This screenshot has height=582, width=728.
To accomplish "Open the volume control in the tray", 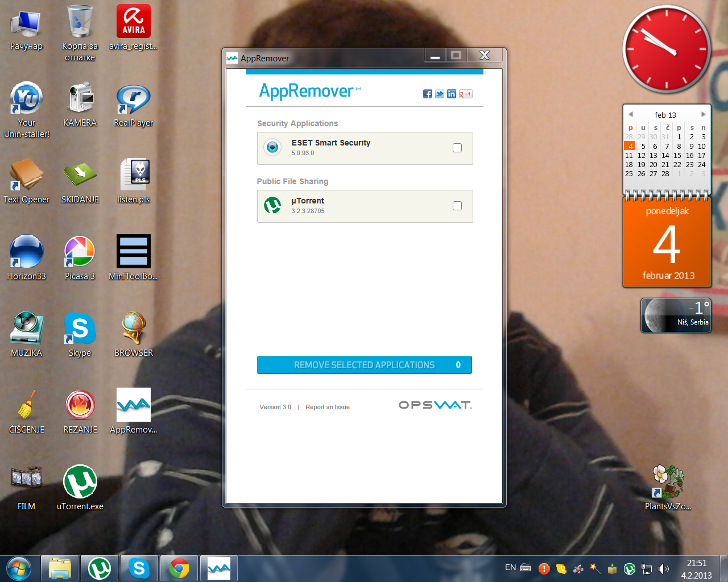I will pyautogui.click(x=664, y=568).
